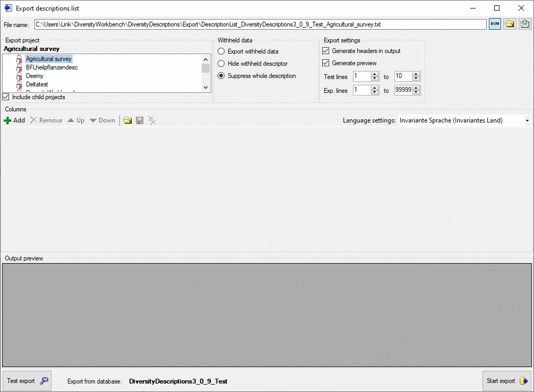
Task: Close the Export descriptions list window
Action: [x=521, y=8]
